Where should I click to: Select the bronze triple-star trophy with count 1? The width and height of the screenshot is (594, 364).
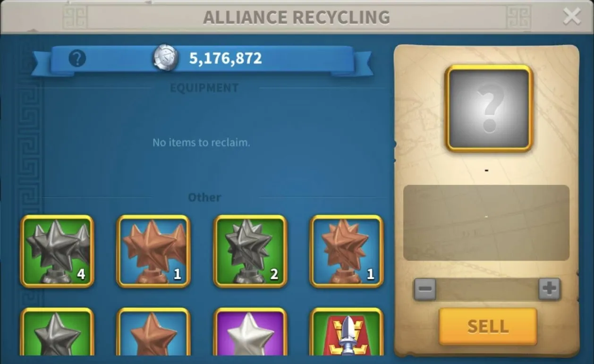pos(153,251)
